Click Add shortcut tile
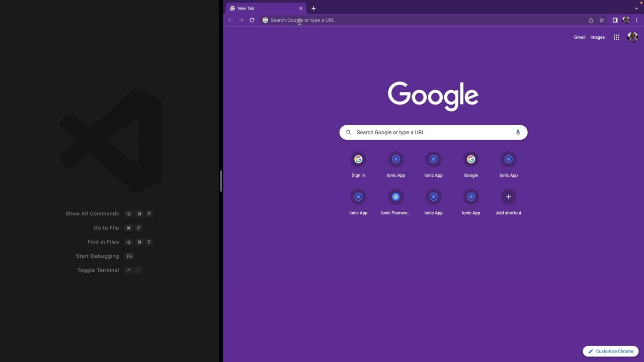 [x=508, y=203]
